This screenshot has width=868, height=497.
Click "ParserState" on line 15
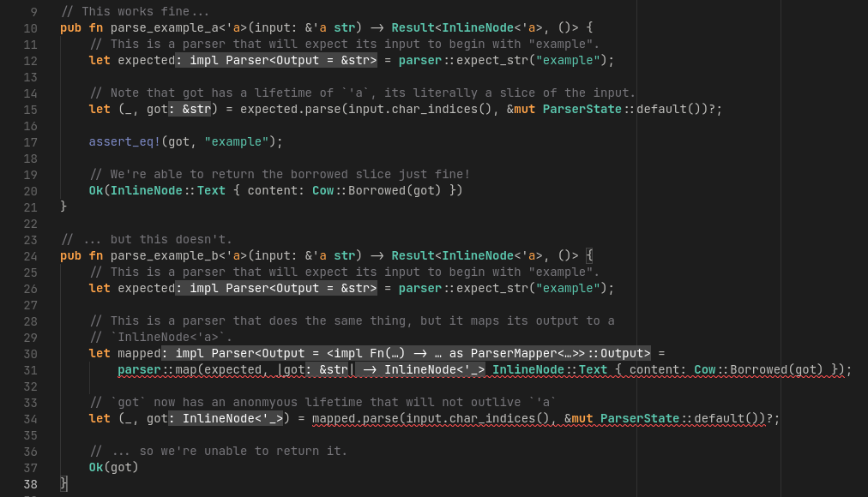[x=582, y=110]
